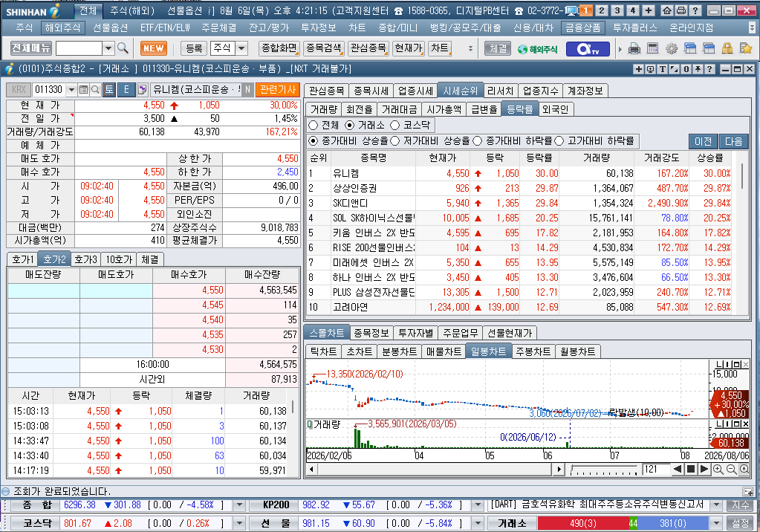Click the 이전 page button
This screenshot has width=760, height=532.
coord(704,141)
